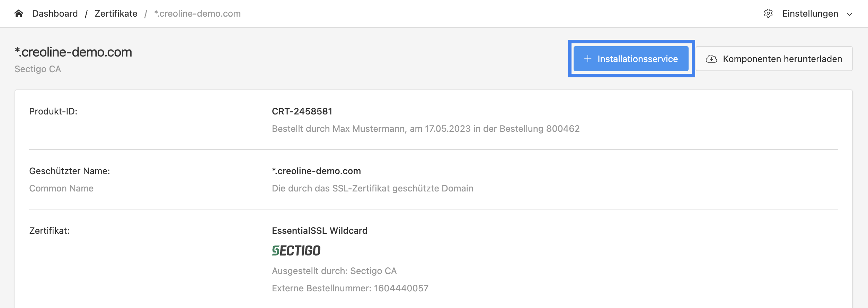Click the Ausgestellt durch Sectigo CA line
Screen dimensions: 868x308
[x=334, y=271]
